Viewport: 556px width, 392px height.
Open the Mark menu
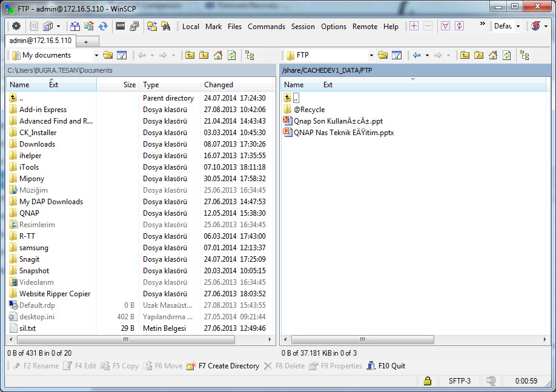point(213,27)
